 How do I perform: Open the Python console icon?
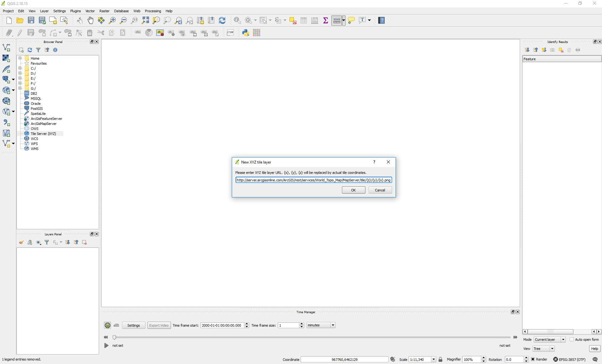point(246,33)
